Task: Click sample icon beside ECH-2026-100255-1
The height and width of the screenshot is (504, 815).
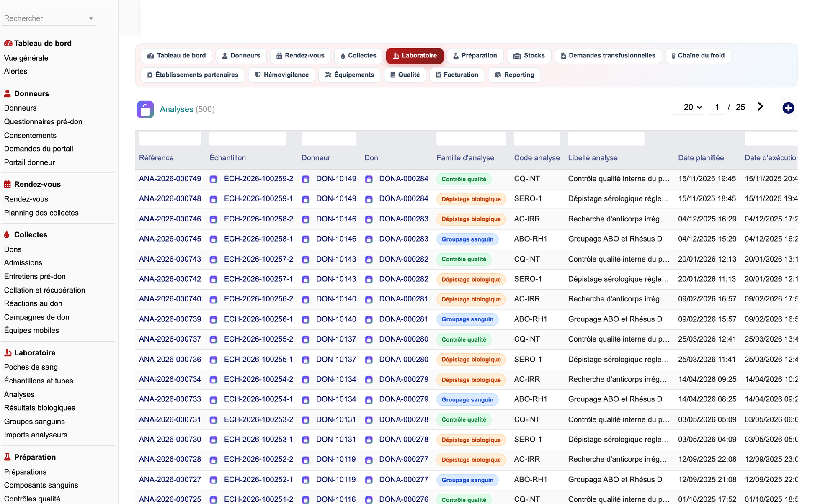Action: click(x=214, y=360)
